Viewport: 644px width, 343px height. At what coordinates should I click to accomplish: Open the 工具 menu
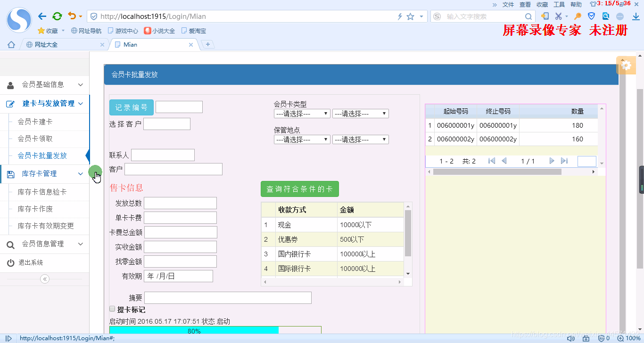(559, 4)
